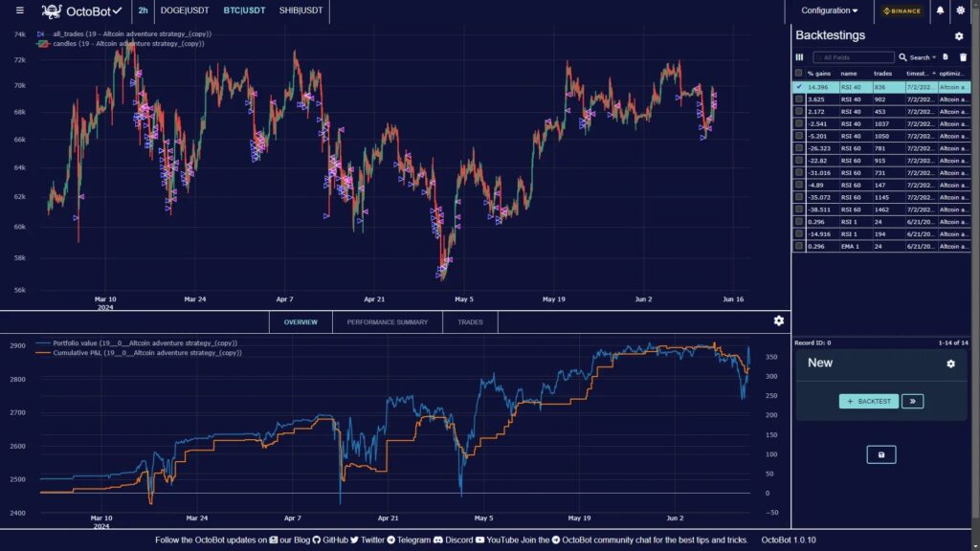This screenshot has height=551, width=980.
Task: Click the + Backtest button
Action: click(x=868, y=401)
